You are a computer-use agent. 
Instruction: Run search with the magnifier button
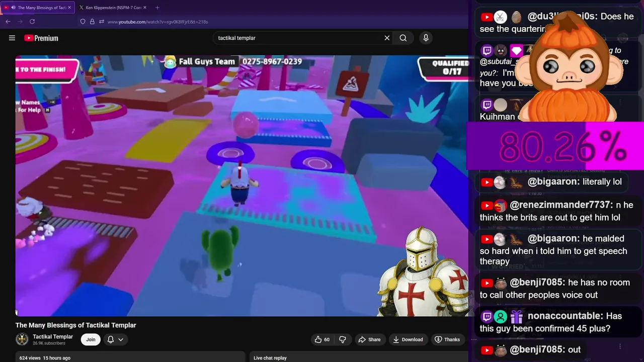coord(403,38)
